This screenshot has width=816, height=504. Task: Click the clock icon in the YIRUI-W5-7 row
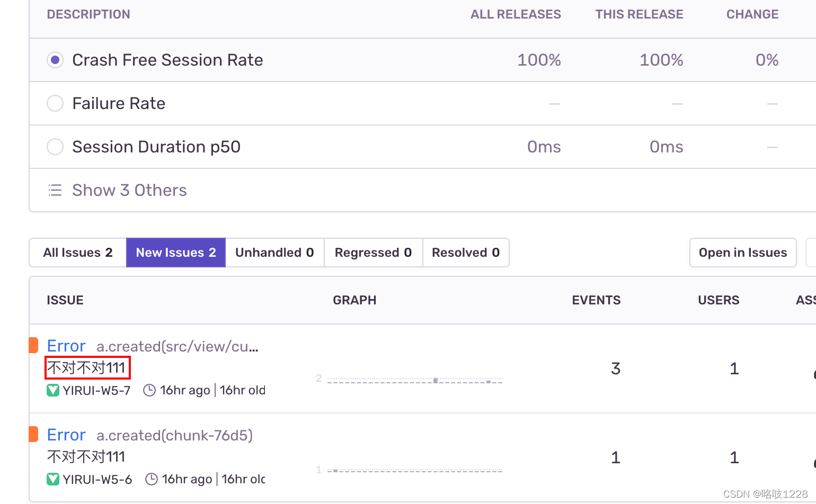click(150, 391)
